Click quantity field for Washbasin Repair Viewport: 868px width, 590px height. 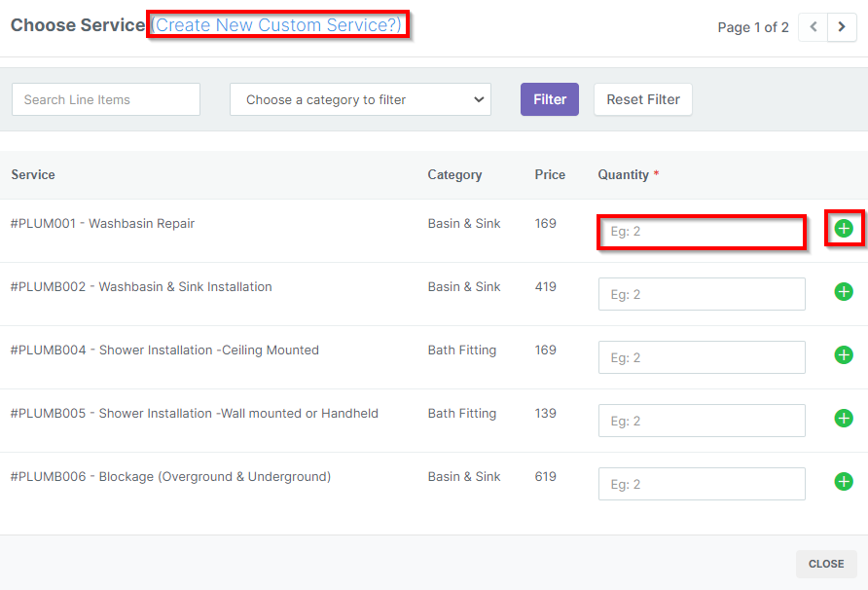[702, 232]
